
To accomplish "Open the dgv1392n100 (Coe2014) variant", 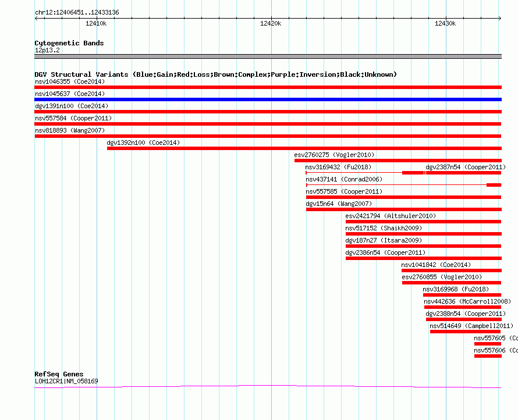I will 143,143.
